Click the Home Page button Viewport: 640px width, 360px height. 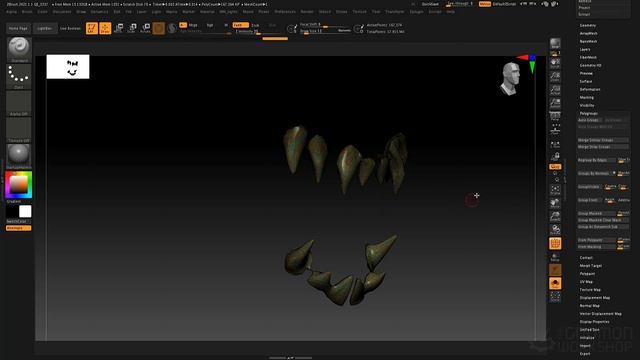tap(18, 29)
